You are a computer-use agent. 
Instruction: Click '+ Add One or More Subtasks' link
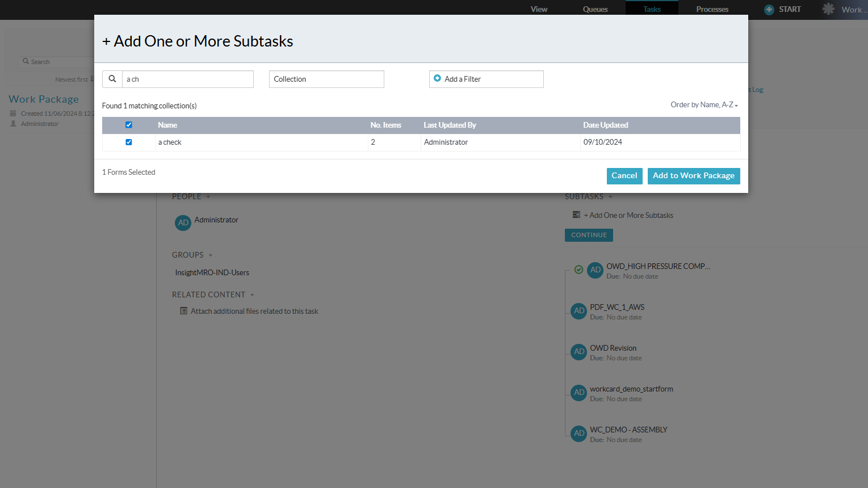[x=628, y=216]
